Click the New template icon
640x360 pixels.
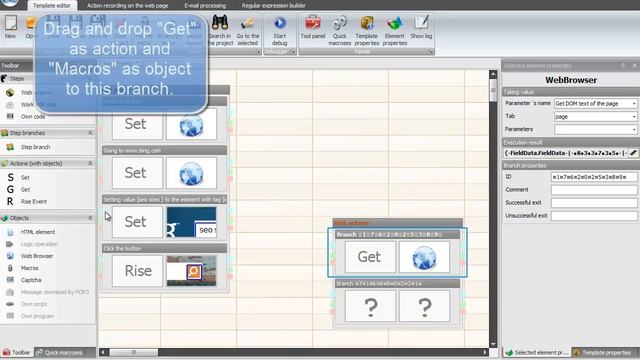[x=11, y=23]
